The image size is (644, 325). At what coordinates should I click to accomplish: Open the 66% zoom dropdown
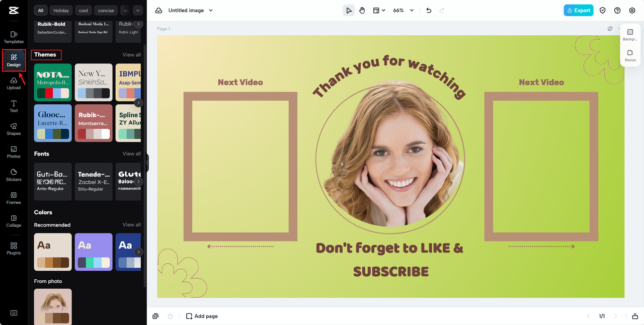point(404,10)
